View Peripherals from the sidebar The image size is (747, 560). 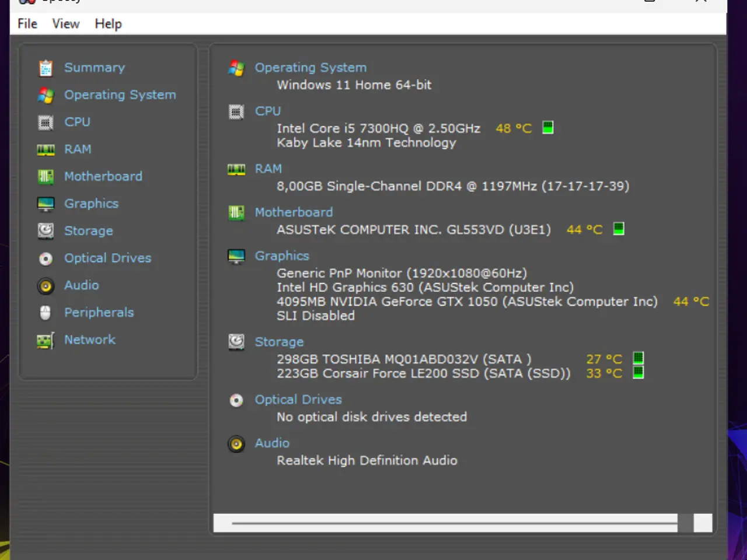[99, 313]
